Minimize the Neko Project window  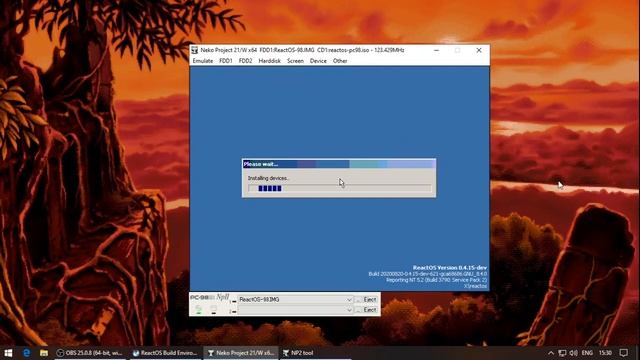[x=436, y=50]
